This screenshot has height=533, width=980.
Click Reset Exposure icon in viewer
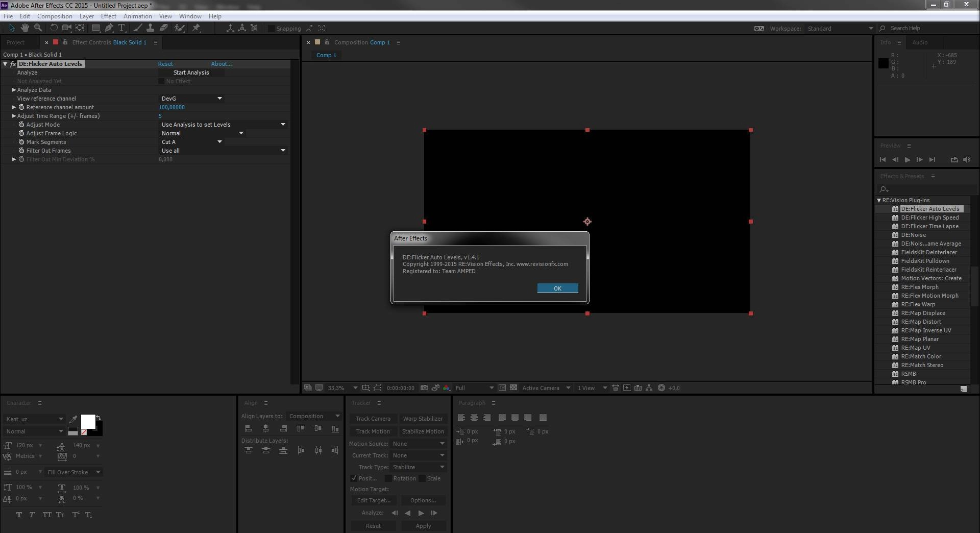pos(661,388)
